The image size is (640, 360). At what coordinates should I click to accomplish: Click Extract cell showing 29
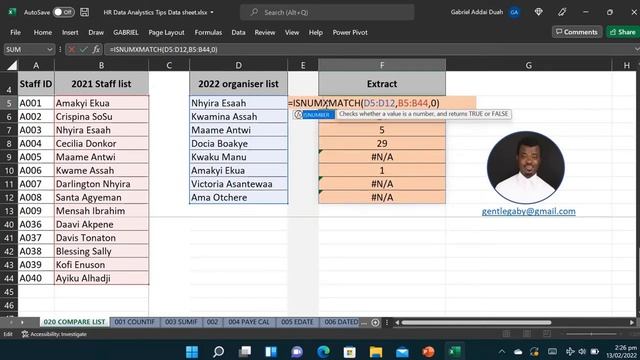[x=382, y=144]
